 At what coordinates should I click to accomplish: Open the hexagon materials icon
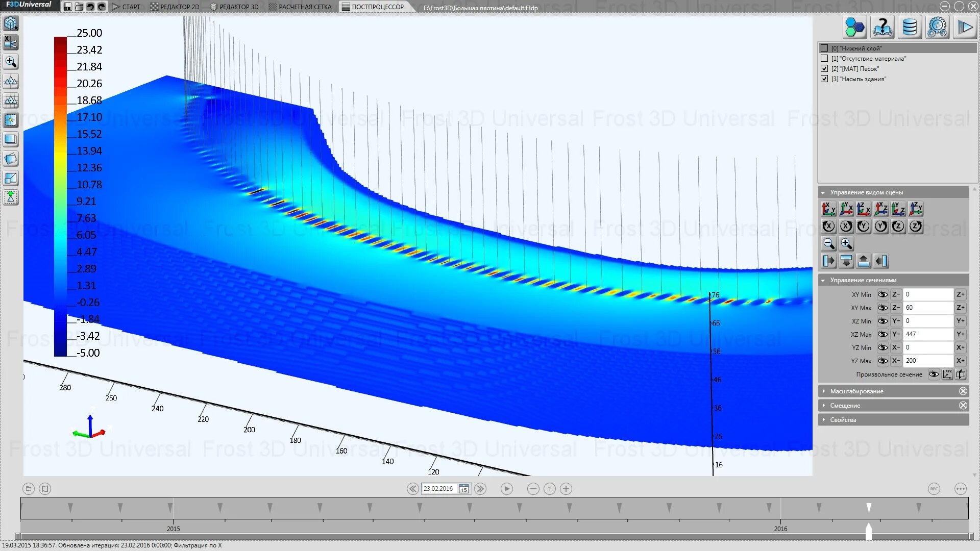(854, 27)
